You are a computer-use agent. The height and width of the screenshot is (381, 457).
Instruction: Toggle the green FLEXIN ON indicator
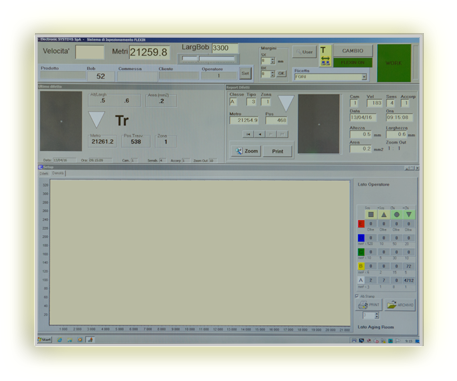click(352, 62)
